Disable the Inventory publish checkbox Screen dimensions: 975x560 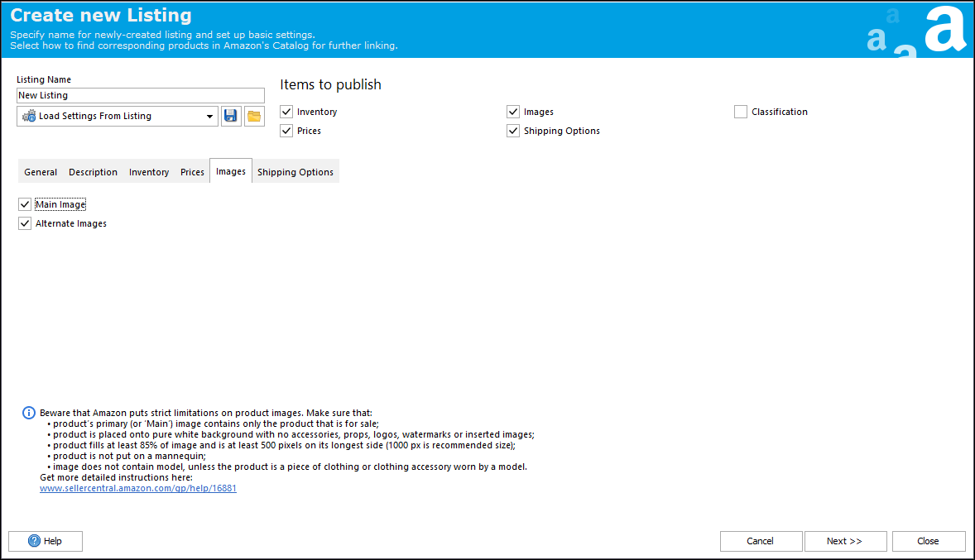pos(286,112)
